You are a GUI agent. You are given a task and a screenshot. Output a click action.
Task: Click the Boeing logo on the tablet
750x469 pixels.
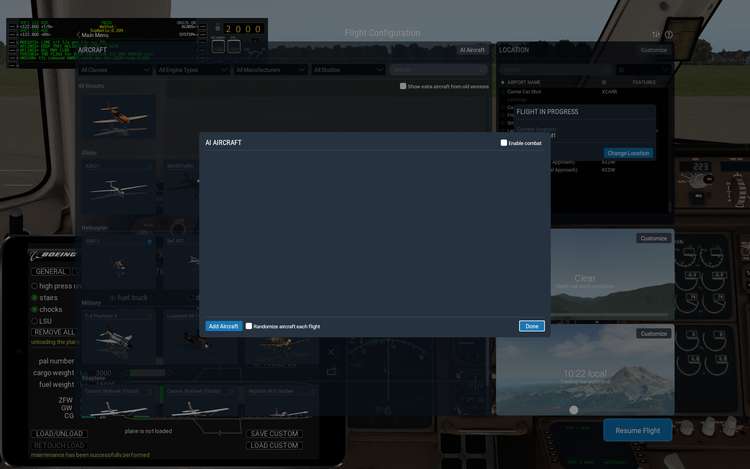pyautogui.click(x=54, y=254)
